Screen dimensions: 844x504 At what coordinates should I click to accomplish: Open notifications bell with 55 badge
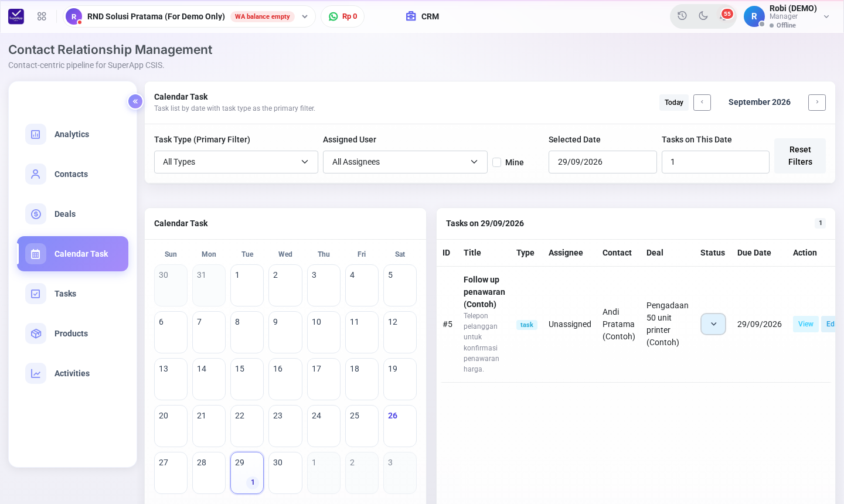coord(724,15)
